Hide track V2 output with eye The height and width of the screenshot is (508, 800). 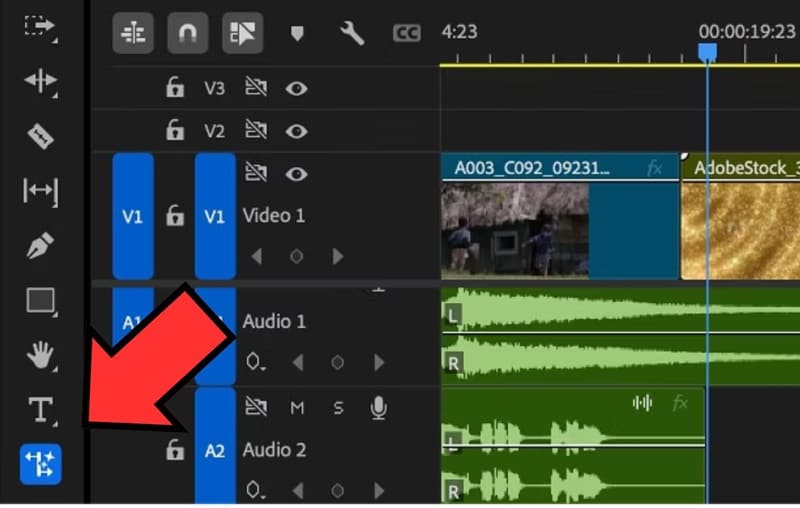tap(296, 132)
